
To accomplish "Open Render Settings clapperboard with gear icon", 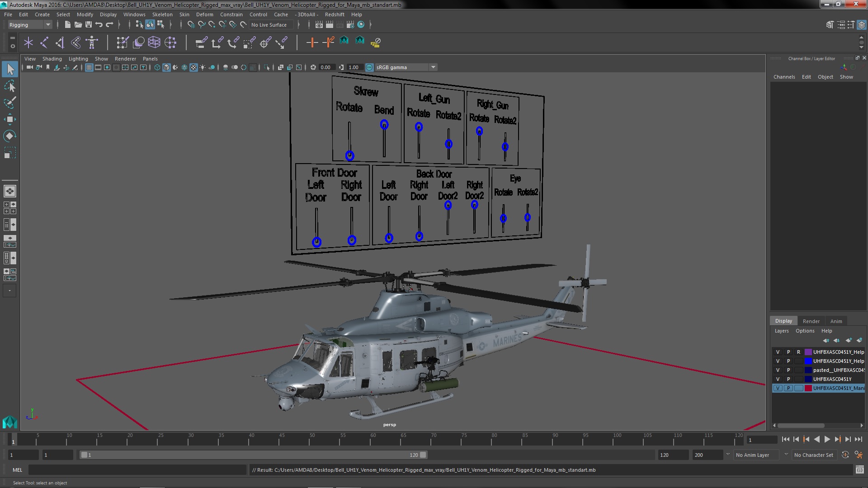I will [350, 24].
